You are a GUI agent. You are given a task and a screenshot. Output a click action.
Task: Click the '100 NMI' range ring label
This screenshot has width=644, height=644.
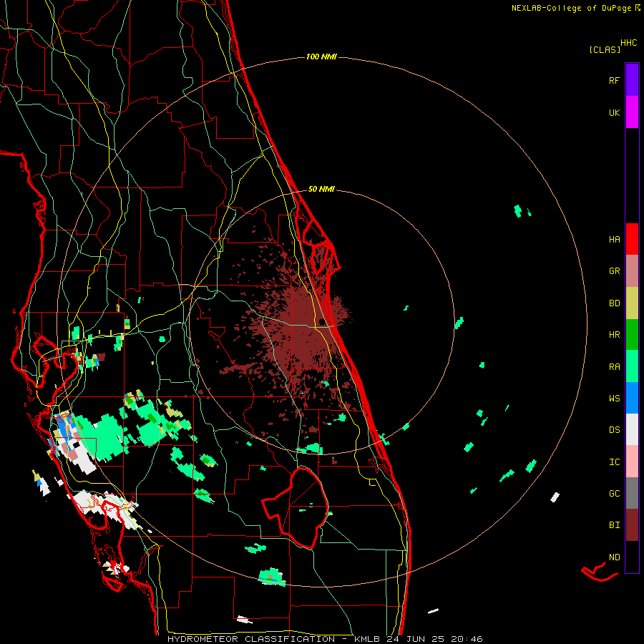321,57
